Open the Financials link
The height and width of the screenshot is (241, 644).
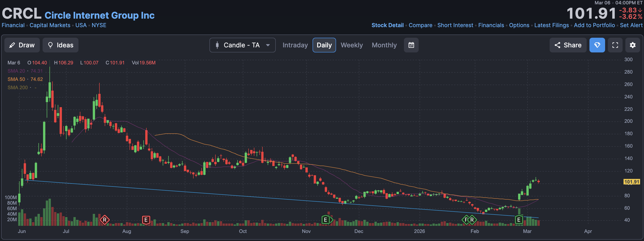click(x=491, y=25)
